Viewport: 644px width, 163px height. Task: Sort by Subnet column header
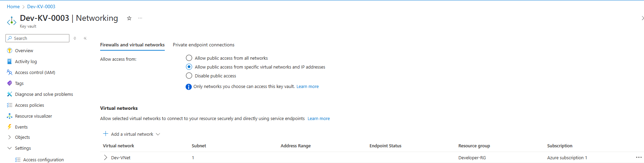point(199,146)
